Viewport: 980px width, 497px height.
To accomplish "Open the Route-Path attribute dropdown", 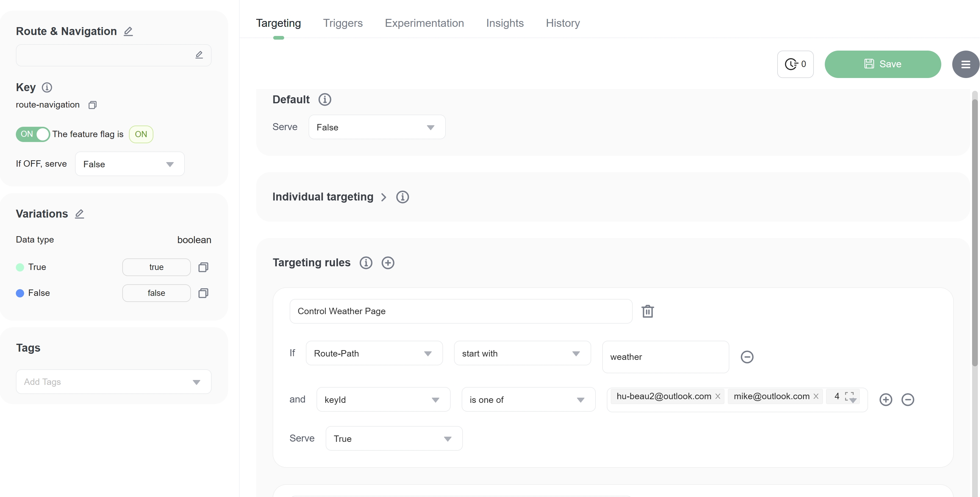I will click(374, 353).
